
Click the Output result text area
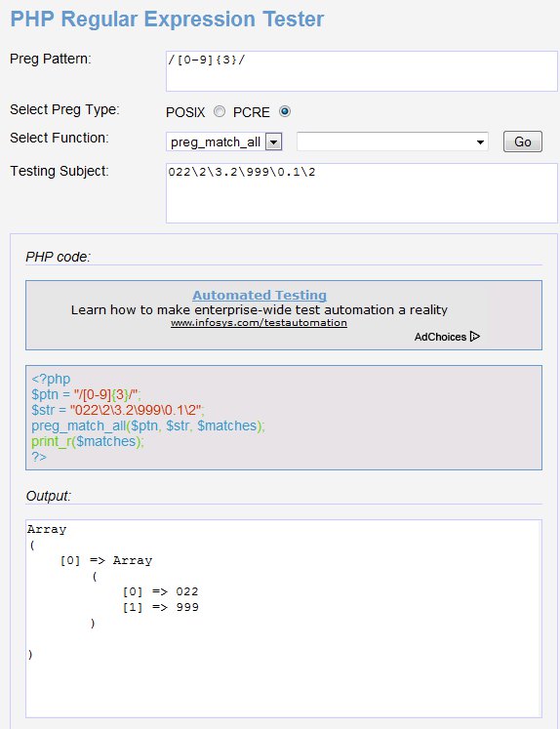click(x=284, y=619)
